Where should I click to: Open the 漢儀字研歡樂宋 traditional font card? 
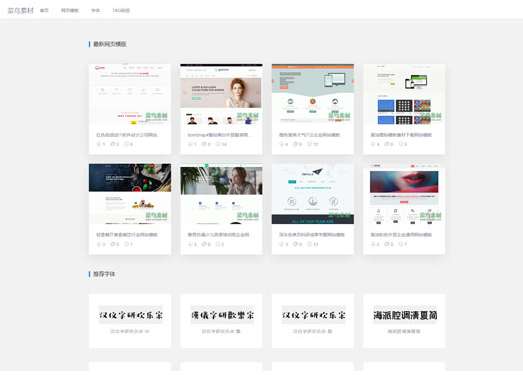click(221, 321)
